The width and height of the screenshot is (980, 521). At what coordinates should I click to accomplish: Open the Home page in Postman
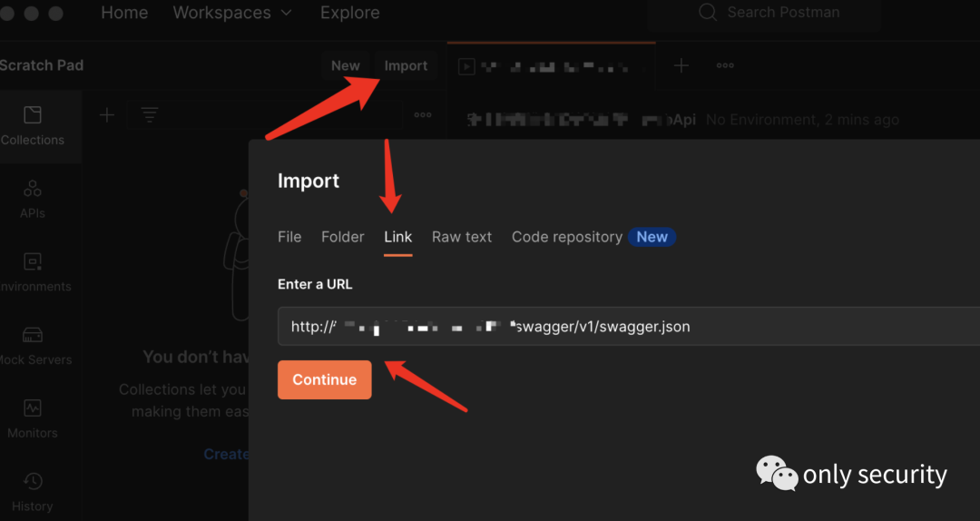pyautogui.click(x=124, y=13)
